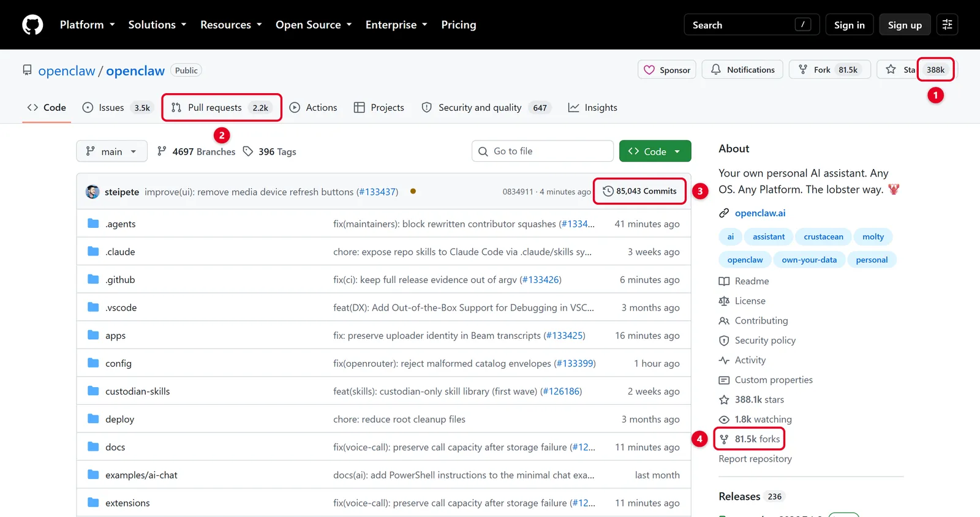
Task: Go to the GitHub home logo
Action: (x=32, y=25)
